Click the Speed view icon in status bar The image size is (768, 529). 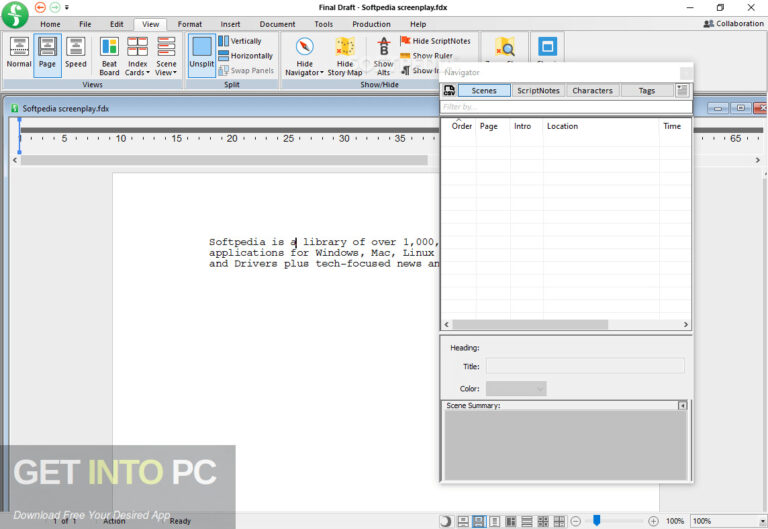[495, 521]
